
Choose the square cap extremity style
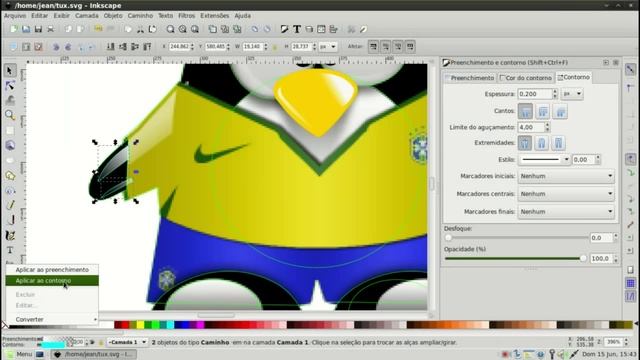click(x=558, y=143)
